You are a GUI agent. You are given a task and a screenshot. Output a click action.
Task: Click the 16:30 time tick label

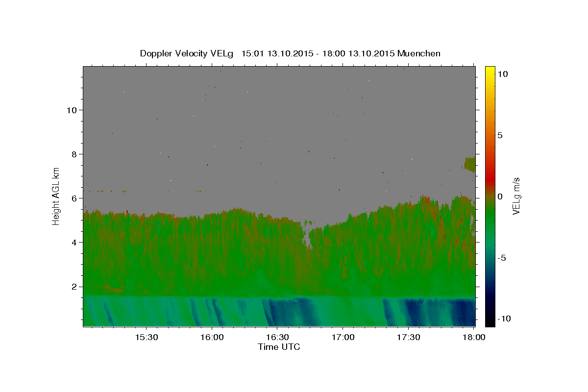pos(277,338)
